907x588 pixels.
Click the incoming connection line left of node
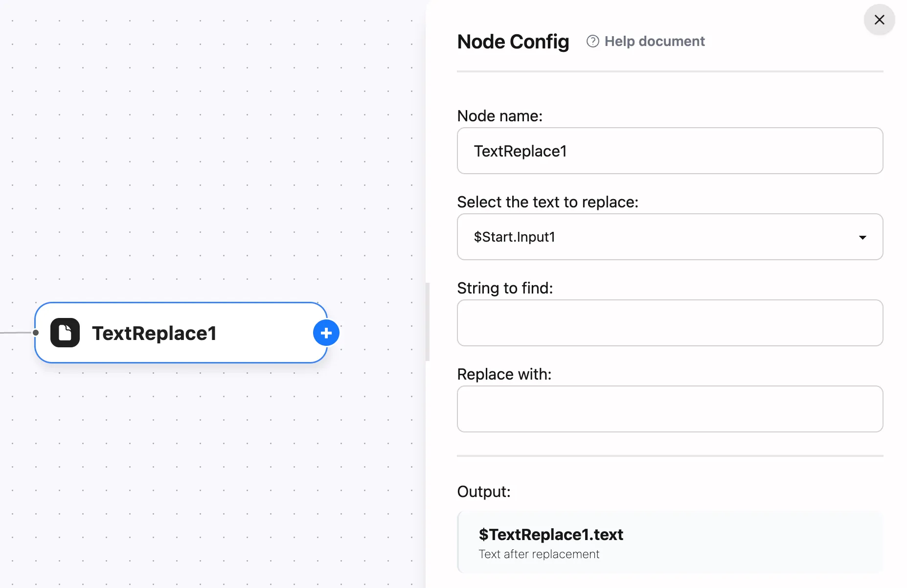15,333
